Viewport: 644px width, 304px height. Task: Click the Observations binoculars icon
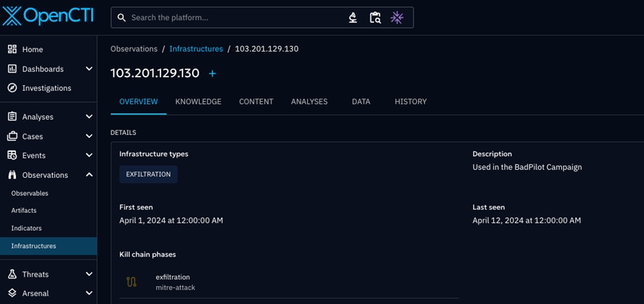tap(13, 175)
